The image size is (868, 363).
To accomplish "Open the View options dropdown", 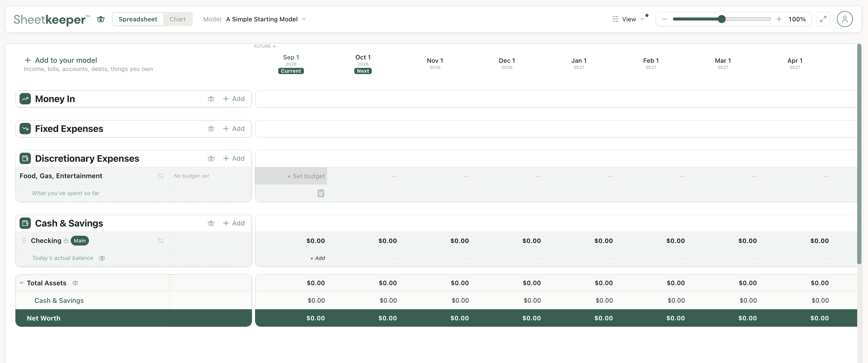I will [x=628, y=19].
